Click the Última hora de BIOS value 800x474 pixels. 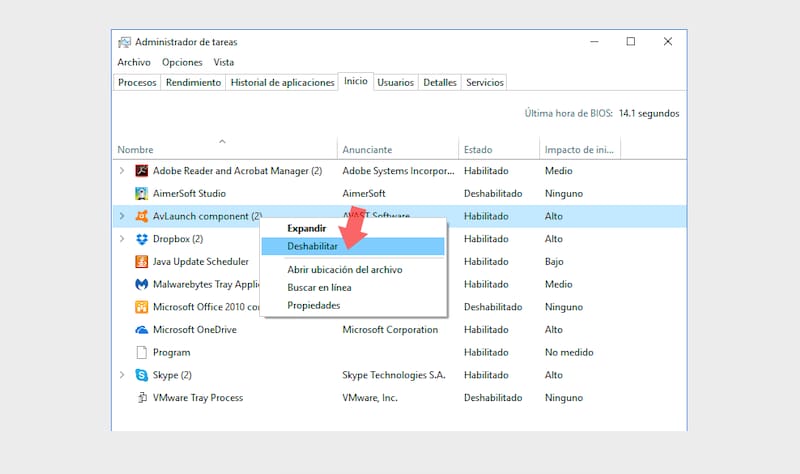(649, 113)
